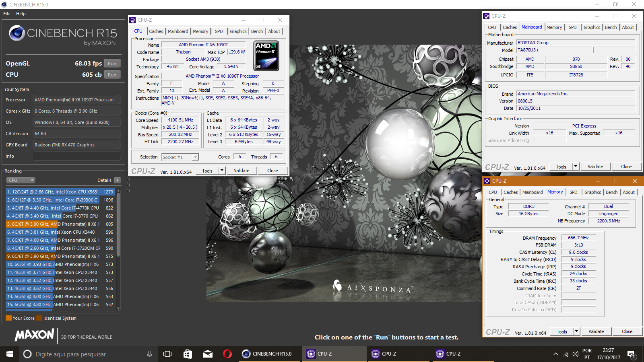Image resolution: width=644 pixels, height=362 pixels.
Task: Click the Identical System legend swatch
Action: click(x=39, y=318)
